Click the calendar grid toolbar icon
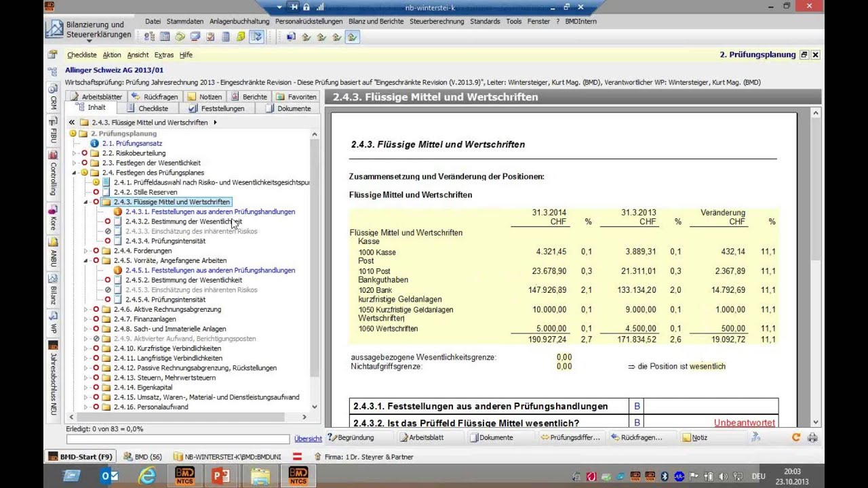868x488 pixels. 165,37
